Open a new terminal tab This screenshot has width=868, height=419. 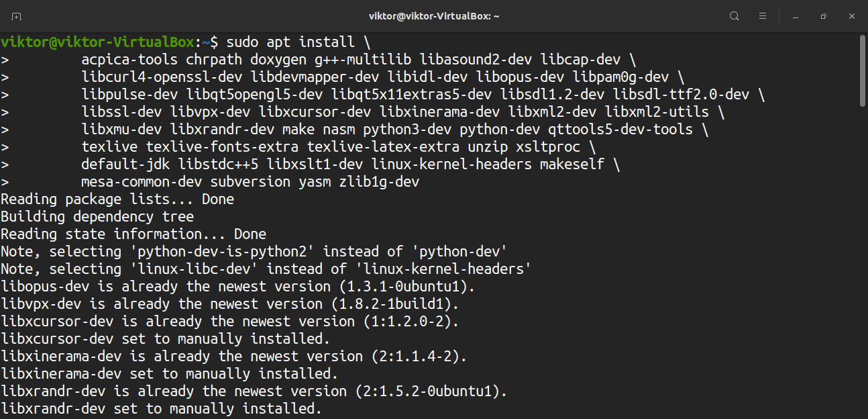[17, 16]
